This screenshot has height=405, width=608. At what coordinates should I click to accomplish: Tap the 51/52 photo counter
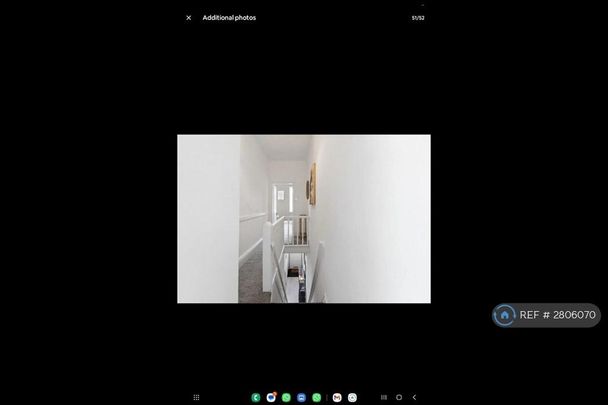tap(417, 17)
